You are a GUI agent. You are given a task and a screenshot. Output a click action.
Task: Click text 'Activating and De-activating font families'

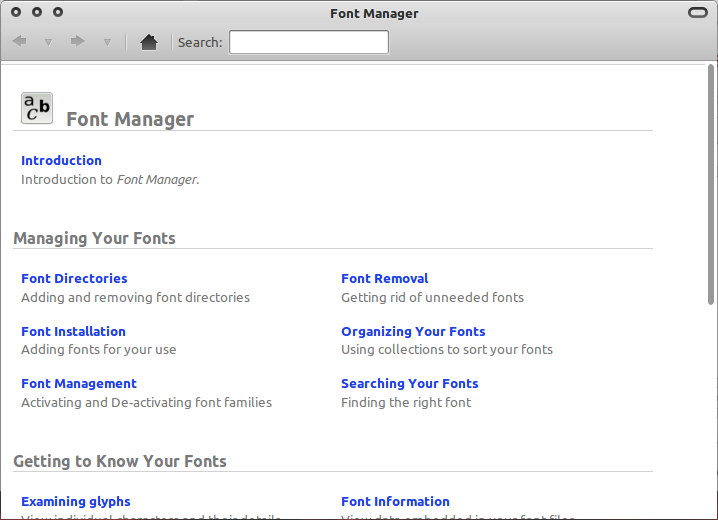pyautogui.click(x=147, y=403)
